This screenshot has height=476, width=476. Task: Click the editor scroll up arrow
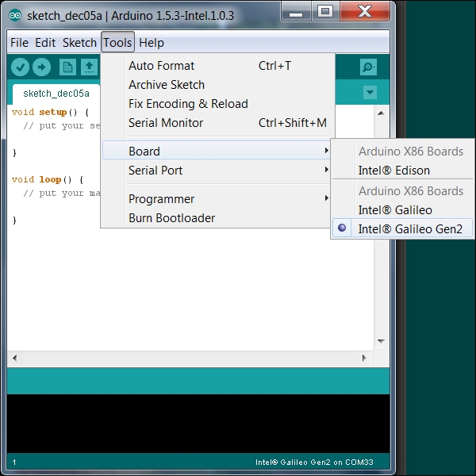[381, 113]
